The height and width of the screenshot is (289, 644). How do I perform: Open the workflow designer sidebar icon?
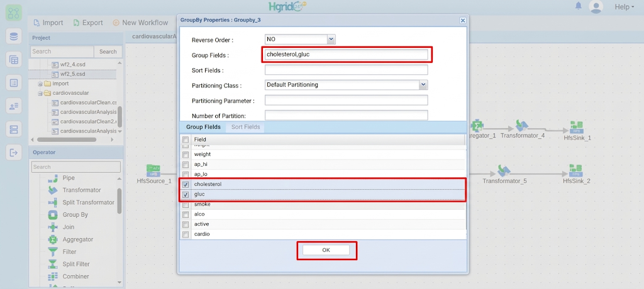click(14, 13)
